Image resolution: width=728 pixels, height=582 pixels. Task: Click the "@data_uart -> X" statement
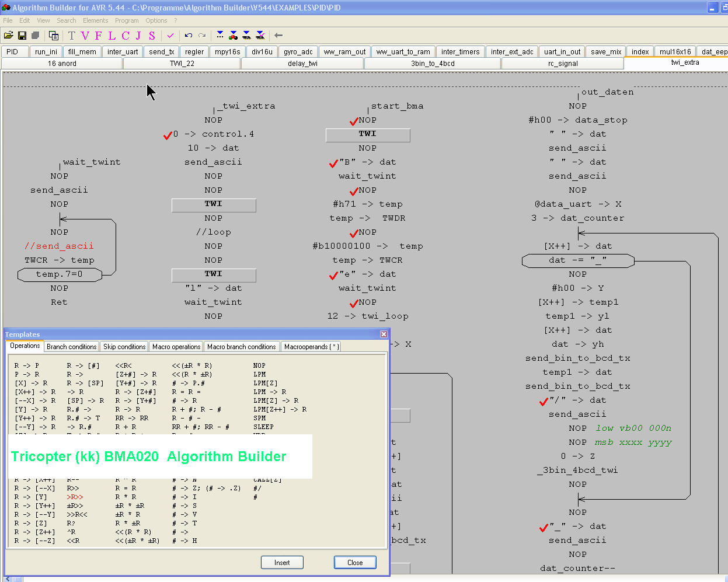[x=578, y=204]
